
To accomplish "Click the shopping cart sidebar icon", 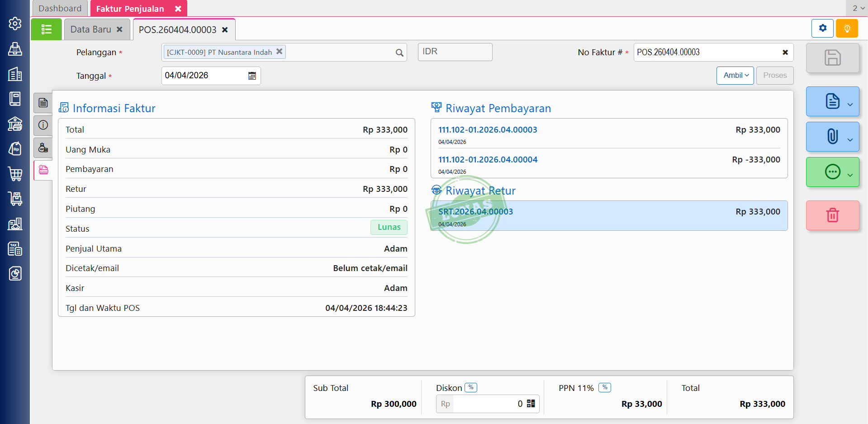I will tap(15, 174).
